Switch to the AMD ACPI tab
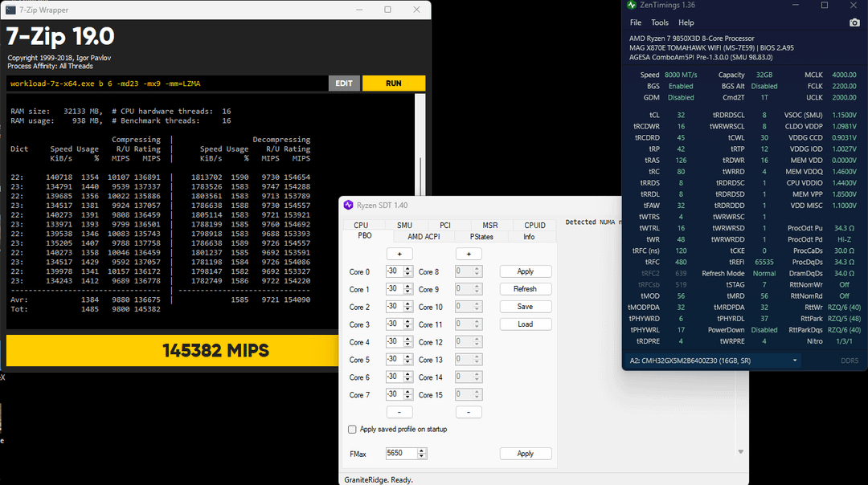Image resolution: width=868 pixels, height=485 pixels. (424, 237)
